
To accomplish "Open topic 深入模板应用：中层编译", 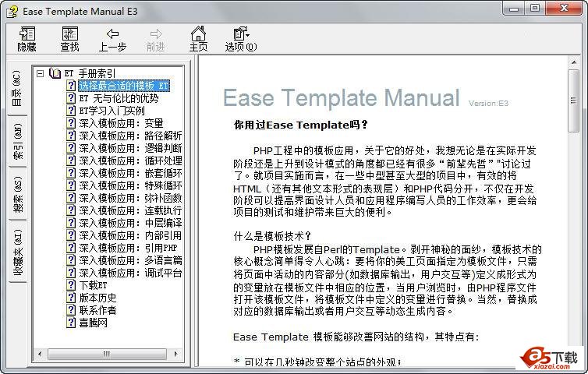I will (130, 223).
